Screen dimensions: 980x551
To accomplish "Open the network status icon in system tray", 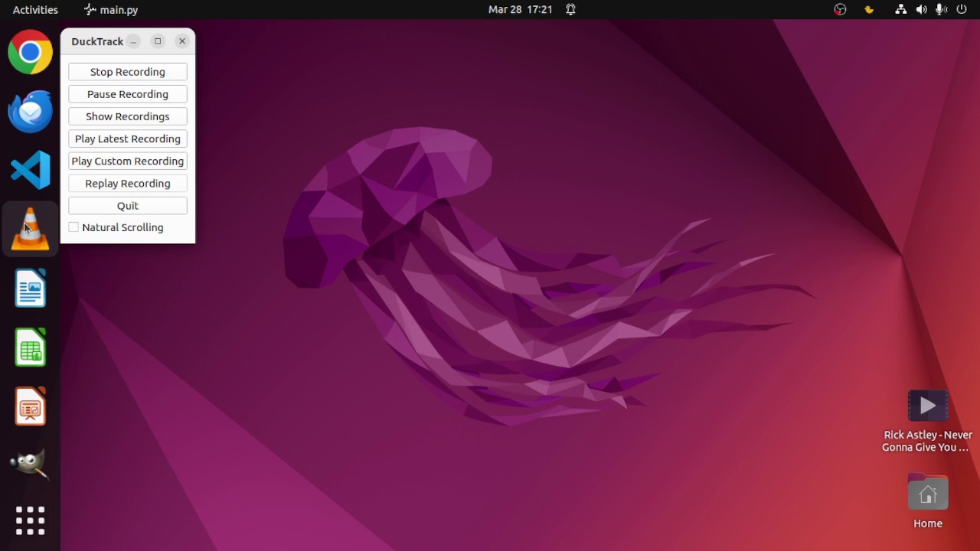I will [900, 10].
